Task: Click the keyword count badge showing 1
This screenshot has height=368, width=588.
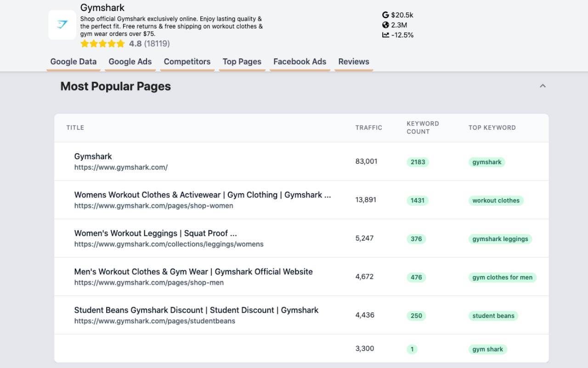Action: (412, 349)
